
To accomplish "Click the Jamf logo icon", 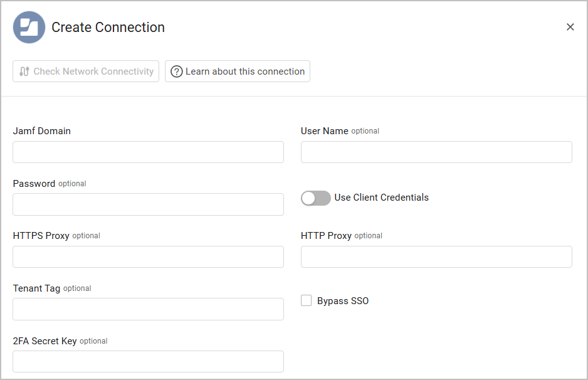I will 29,28.
